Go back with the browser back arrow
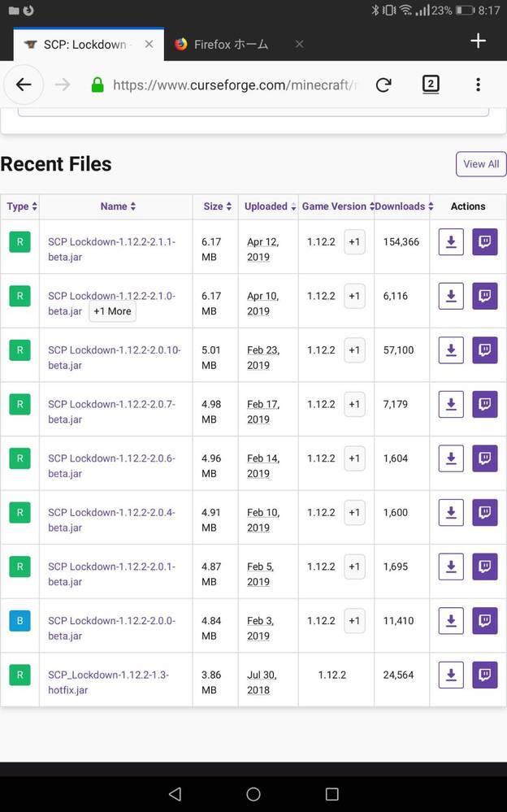The image size is (507, 812). point(24,85)
